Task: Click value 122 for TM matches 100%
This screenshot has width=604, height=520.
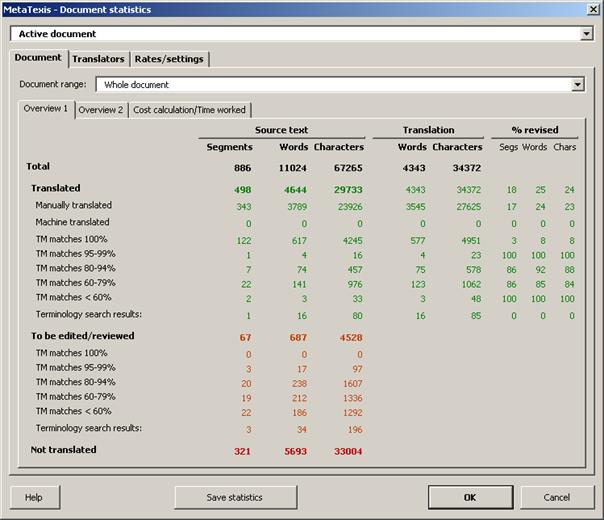Action: [x=243, y=241]
